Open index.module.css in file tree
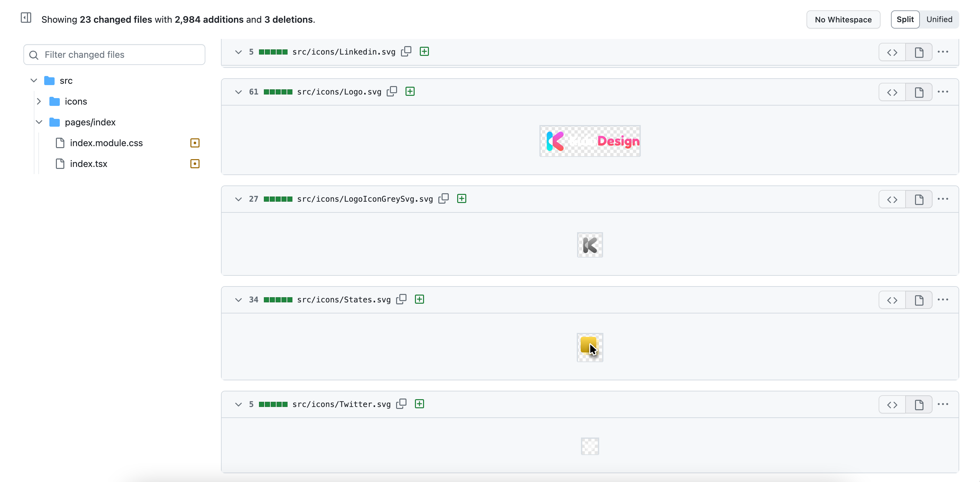 (x=106, y=143)
